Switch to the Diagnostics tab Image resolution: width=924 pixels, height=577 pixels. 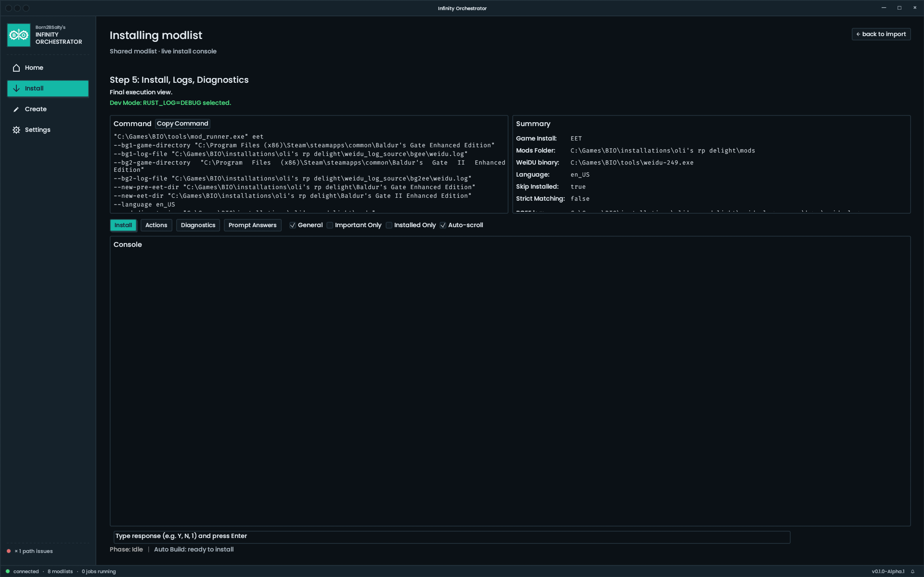tap(198, 225)
